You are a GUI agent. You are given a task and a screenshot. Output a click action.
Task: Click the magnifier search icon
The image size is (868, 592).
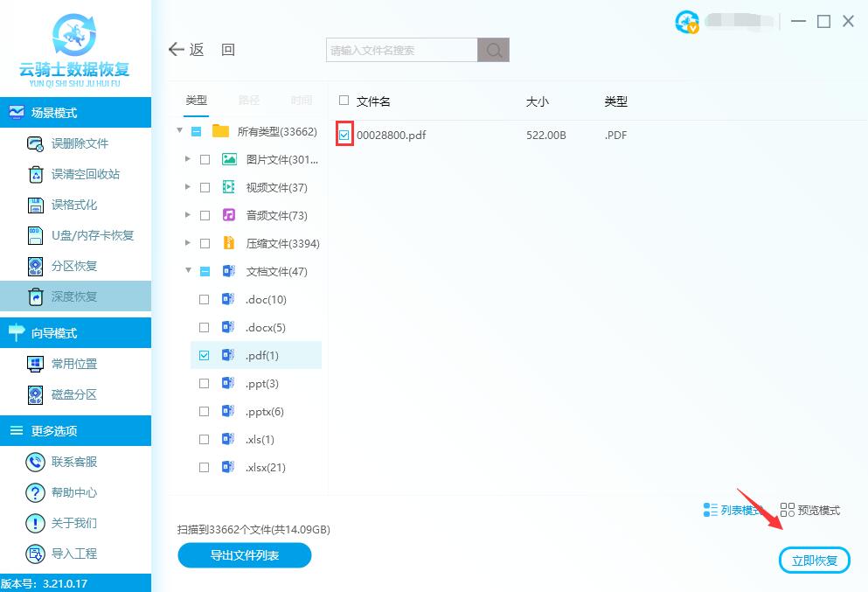493,50
